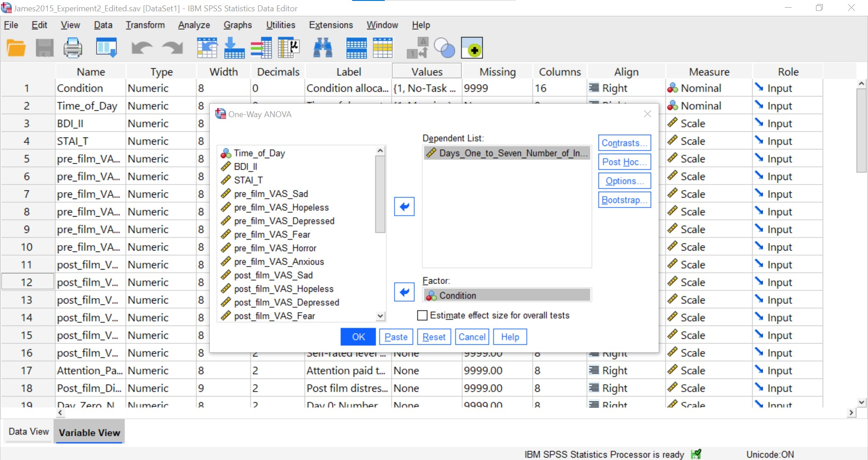This screenshot has height=460, width=868.
Task: Check Estimate effect size for overall tests
Action: click(422, 315)
